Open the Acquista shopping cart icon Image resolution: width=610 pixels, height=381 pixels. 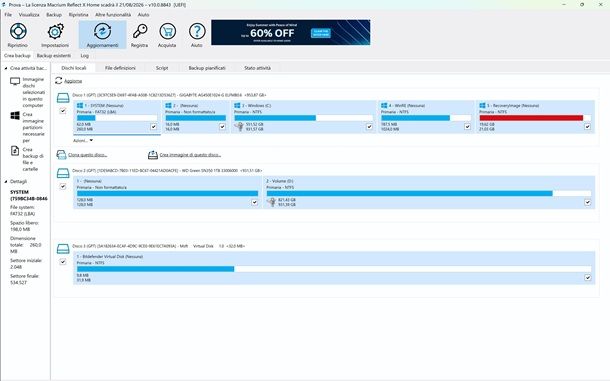(167, 31)
